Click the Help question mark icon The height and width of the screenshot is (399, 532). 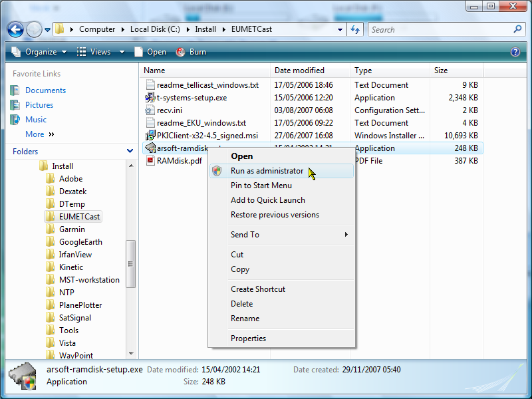pyautogui.click(x=515, y=52)
